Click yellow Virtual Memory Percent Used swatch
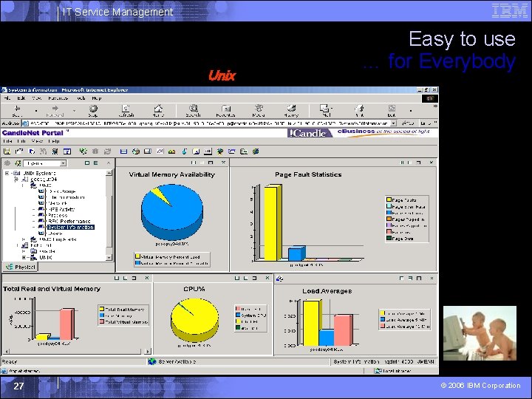 point(137,256)
